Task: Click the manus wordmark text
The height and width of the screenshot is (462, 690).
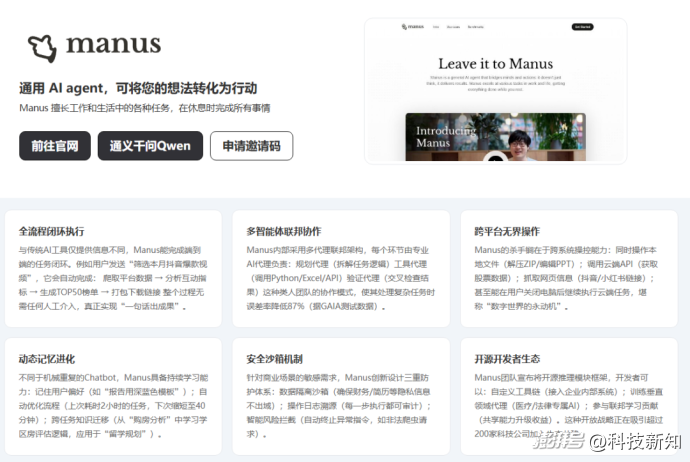Action: point(114,44)
